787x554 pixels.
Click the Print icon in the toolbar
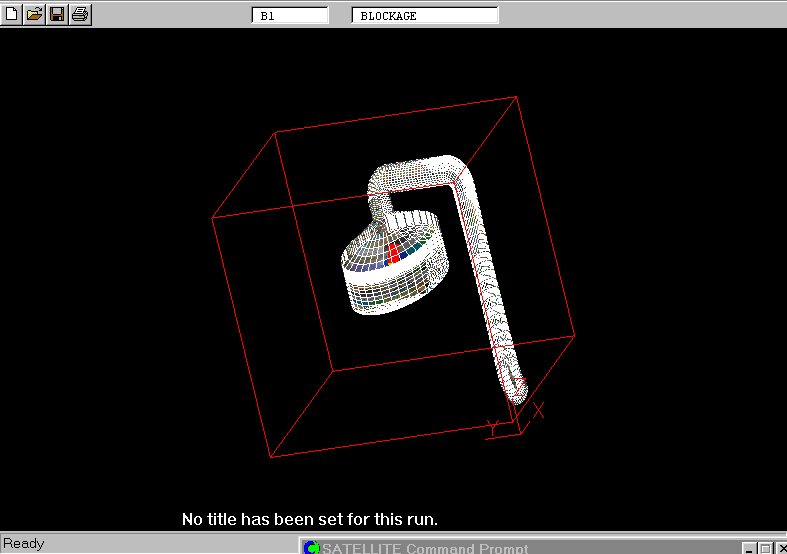point(80,14)
